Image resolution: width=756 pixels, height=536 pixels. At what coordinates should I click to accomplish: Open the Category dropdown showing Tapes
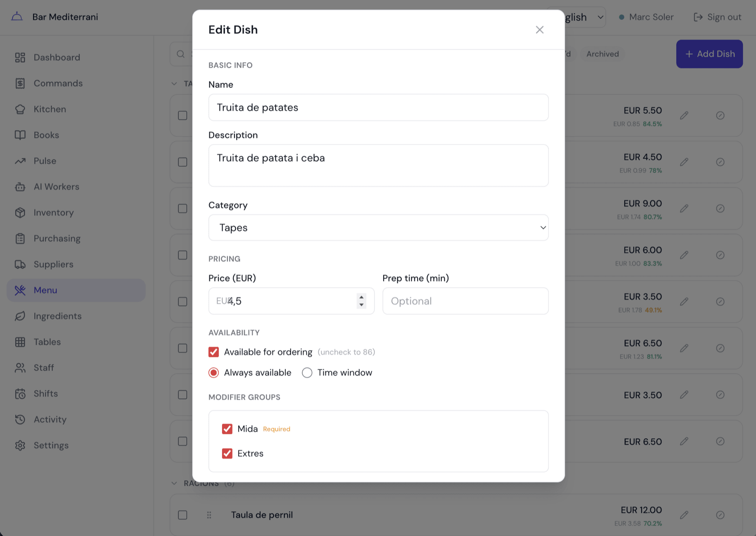[x=378, y=228]
